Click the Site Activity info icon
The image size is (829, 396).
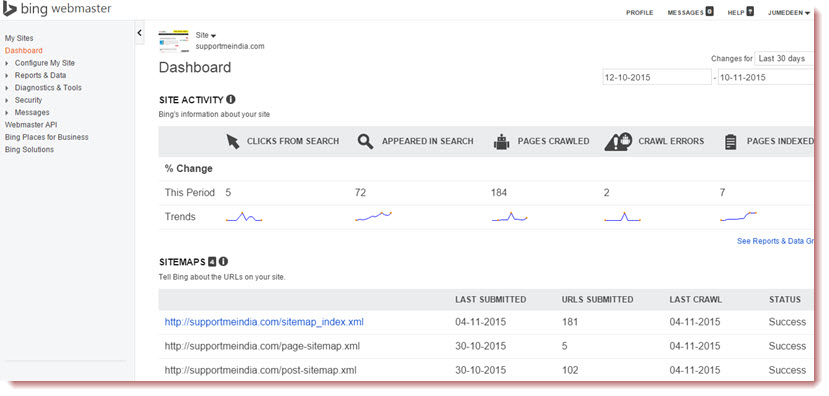231,99
